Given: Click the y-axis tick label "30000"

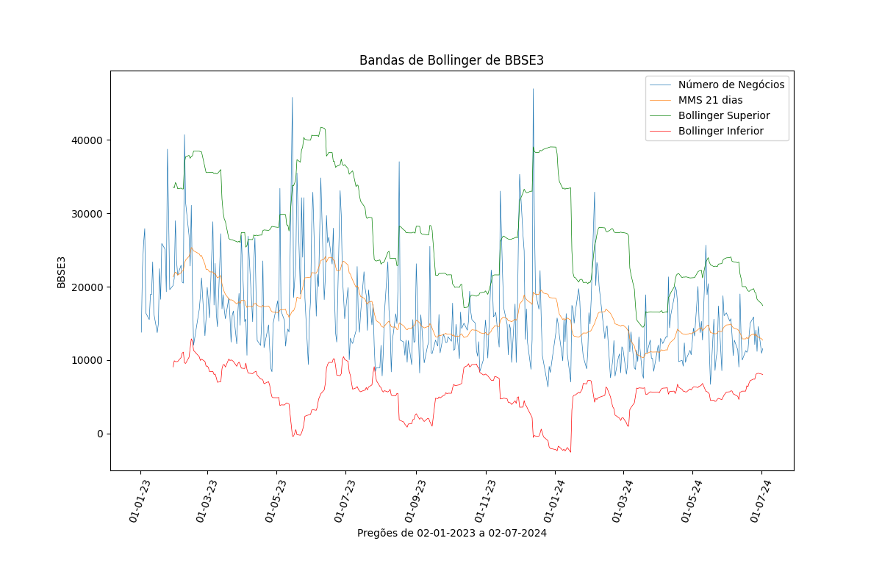Looking at the screenshot, I should pos(86,213).
